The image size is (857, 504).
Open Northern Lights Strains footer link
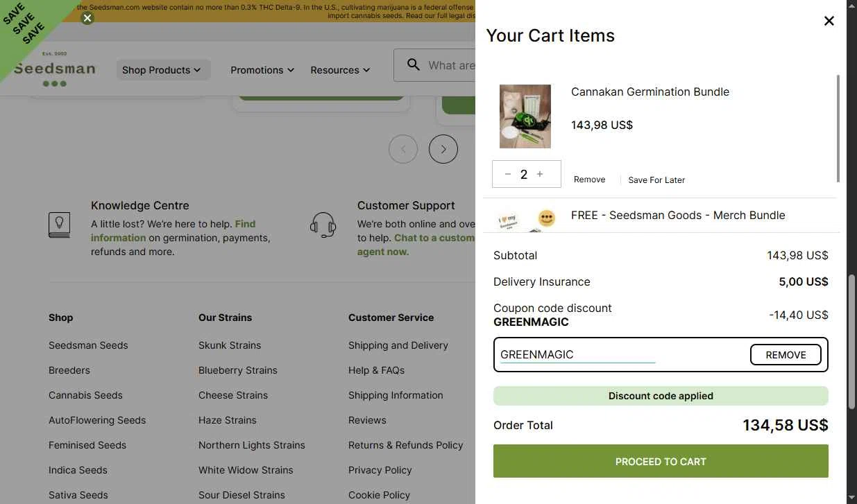click(x=252, y=445)
